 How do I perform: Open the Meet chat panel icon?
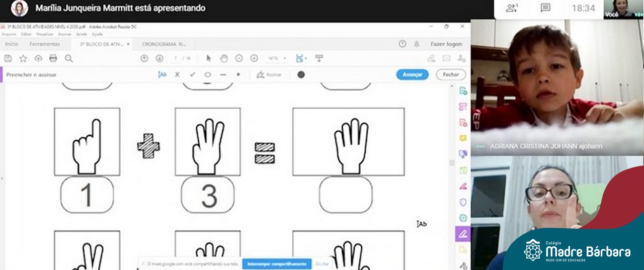pos(545,8)
